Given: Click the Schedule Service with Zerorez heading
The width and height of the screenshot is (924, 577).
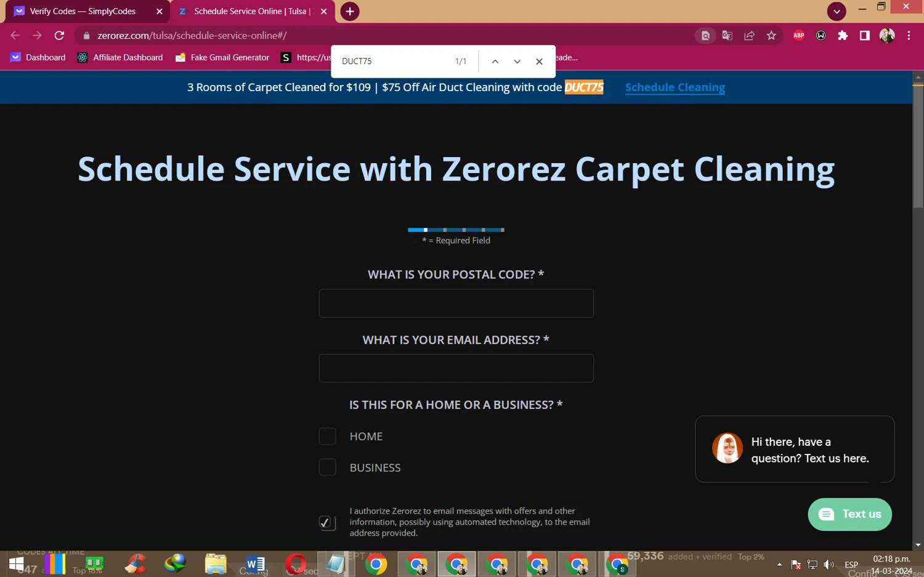Looking at the screenshot, I should [x=456, y=169].
